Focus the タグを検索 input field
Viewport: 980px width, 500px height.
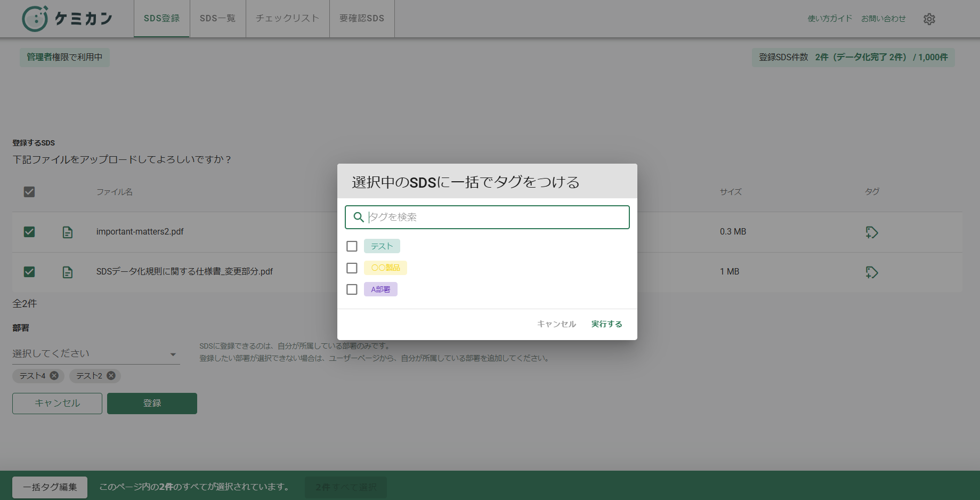(x=487, y=217)
